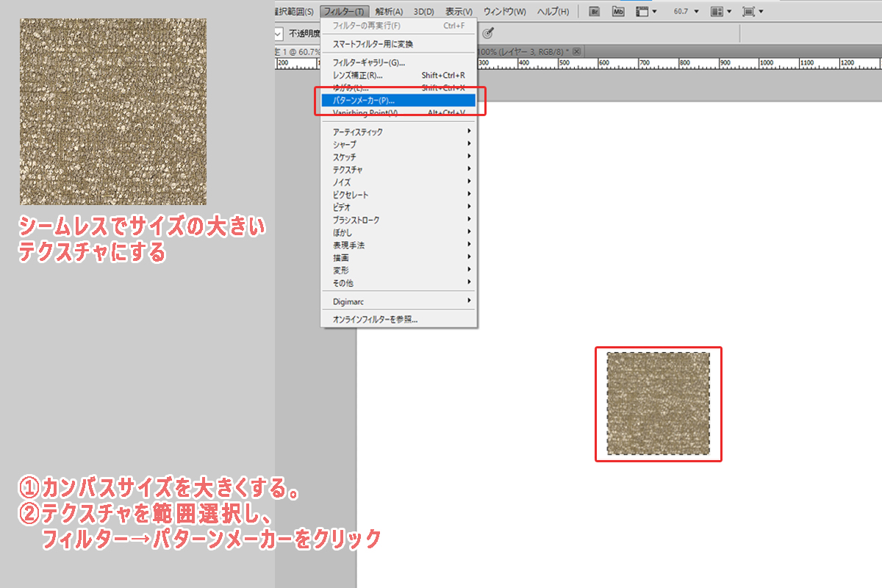
Task: Select パターンメーカー from the filter menu
Action: 397,100
